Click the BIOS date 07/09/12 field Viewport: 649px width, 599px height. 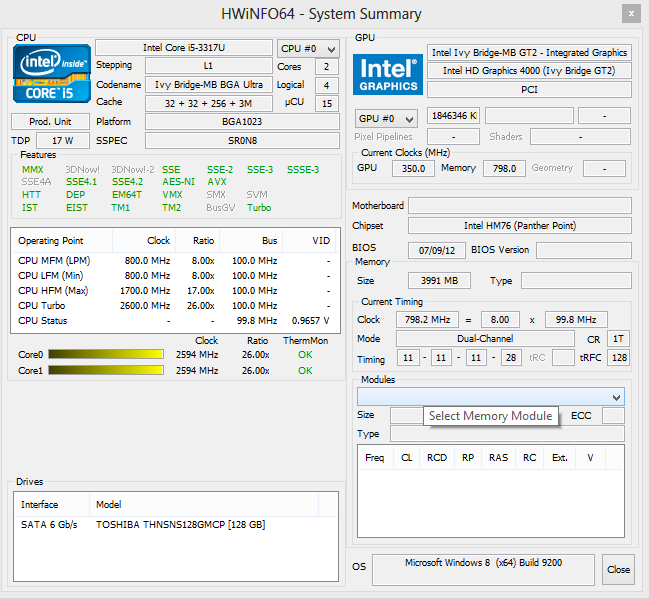click(437, 250)
